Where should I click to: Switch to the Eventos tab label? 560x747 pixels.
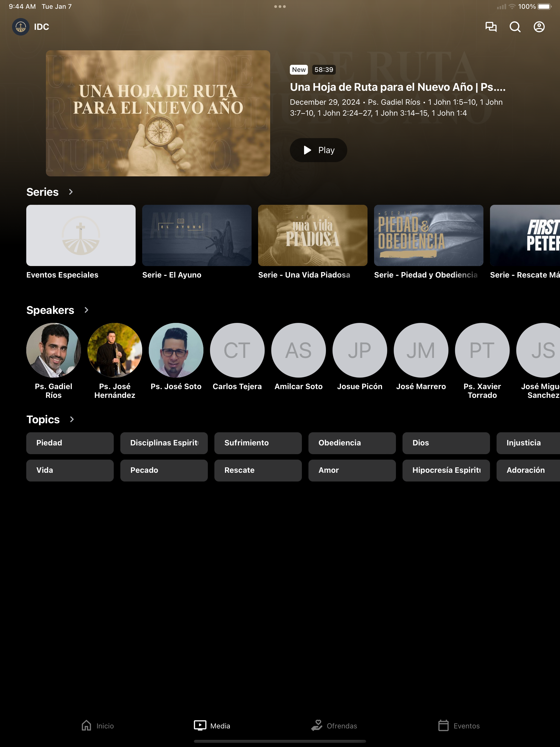(466, 726)
